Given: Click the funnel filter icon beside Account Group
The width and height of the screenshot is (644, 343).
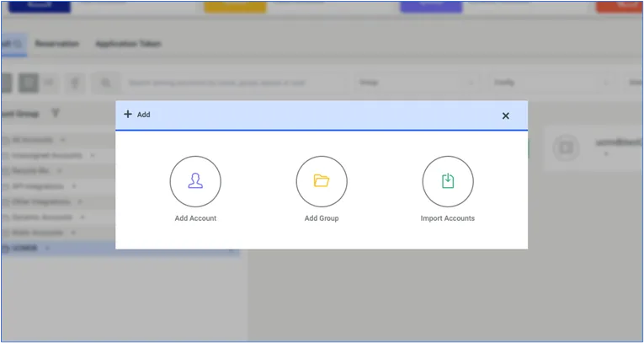Looking at the screenshot, I should (56, 113).
